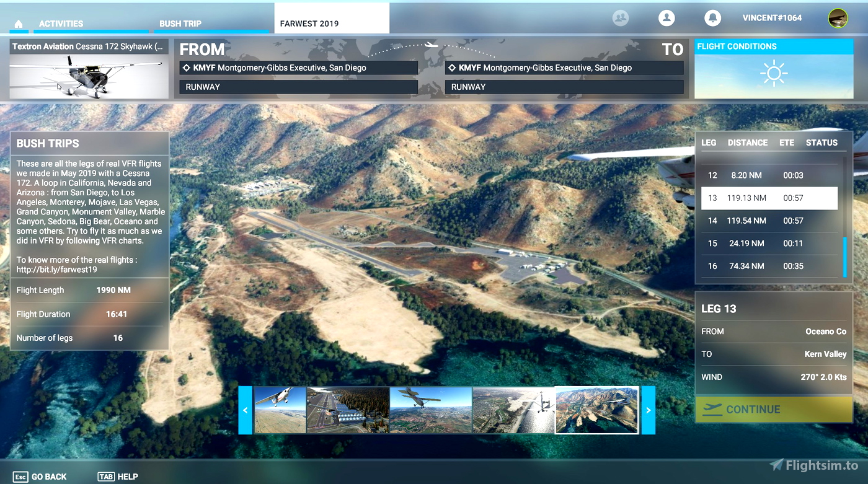Click the Esc key icon

(x=20, y=477)
